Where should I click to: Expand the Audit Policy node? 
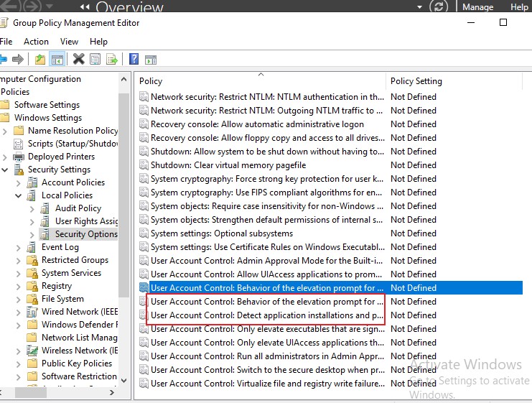32,208
